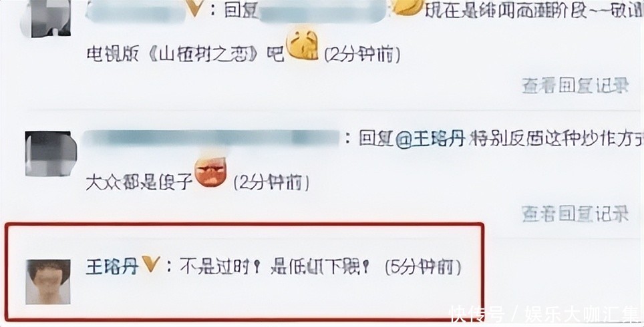The image size is (644, 327).
Task: Open the blurred avatar beside the 炒作方式 comment
Action: click(51, 154)
